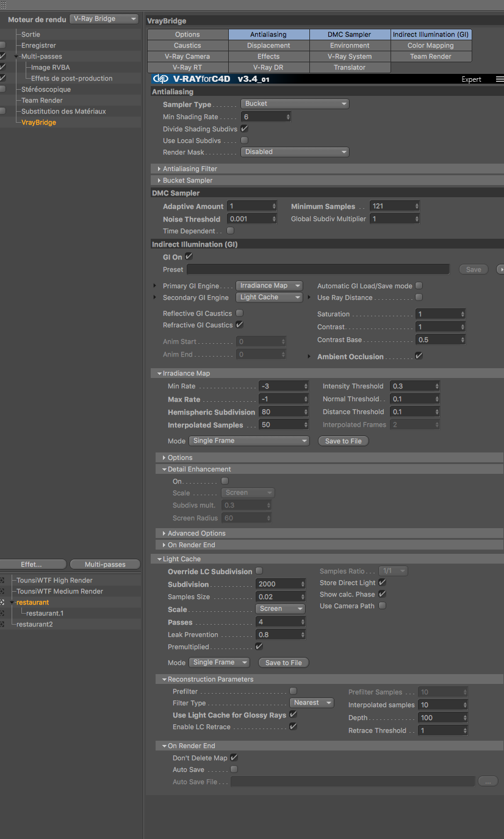Turn on Detail Enhancement On checkbox
504x839 pixels.
225,481
